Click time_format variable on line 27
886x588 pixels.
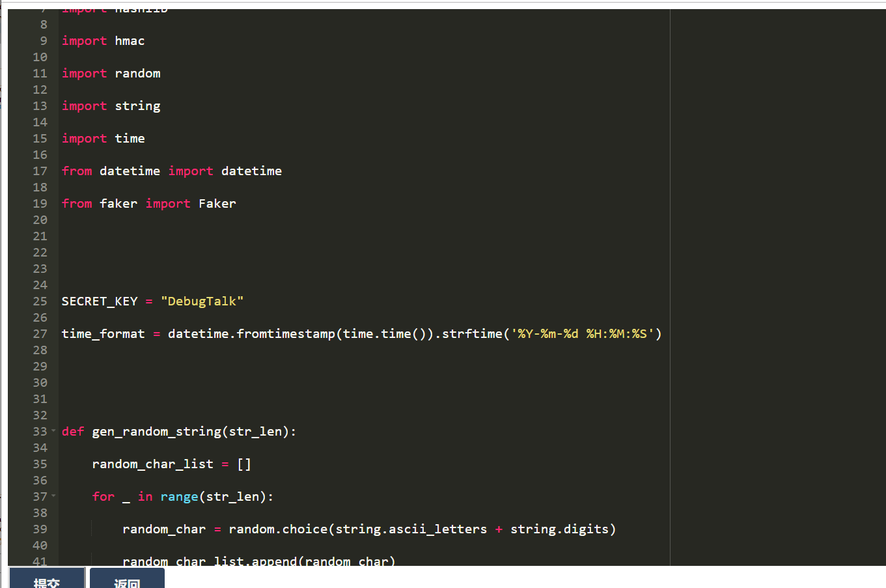point(104,333)
